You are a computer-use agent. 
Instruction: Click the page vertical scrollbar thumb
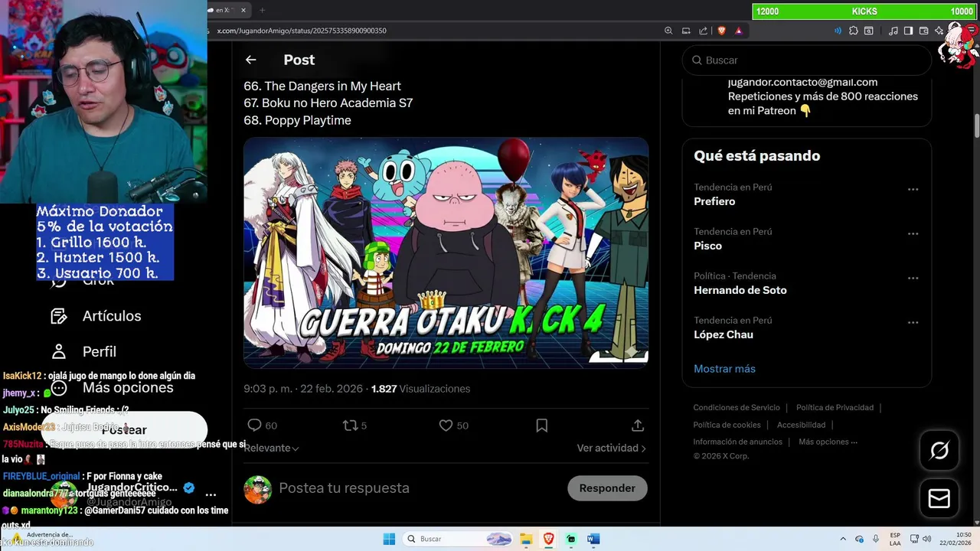click(x=976, y=125)
